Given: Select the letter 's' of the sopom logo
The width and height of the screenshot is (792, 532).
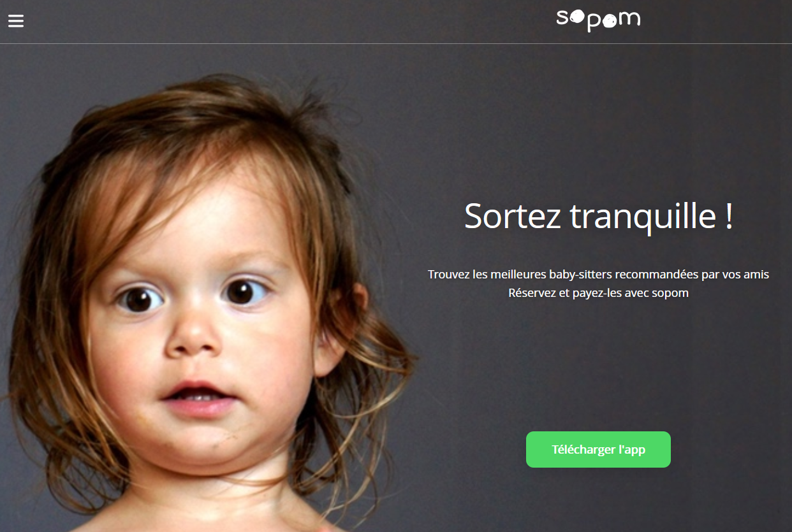Looking at the screenshot, I should 562,19.
